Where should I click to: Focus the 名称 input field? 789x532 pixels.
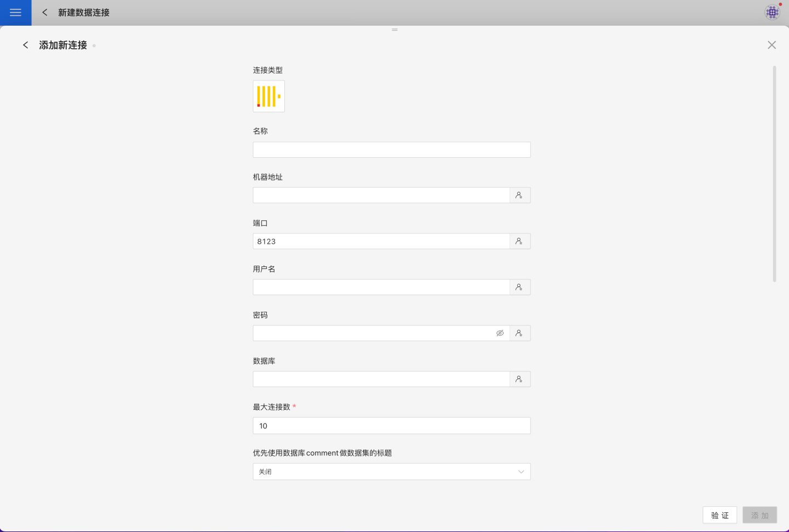(391, 150)
